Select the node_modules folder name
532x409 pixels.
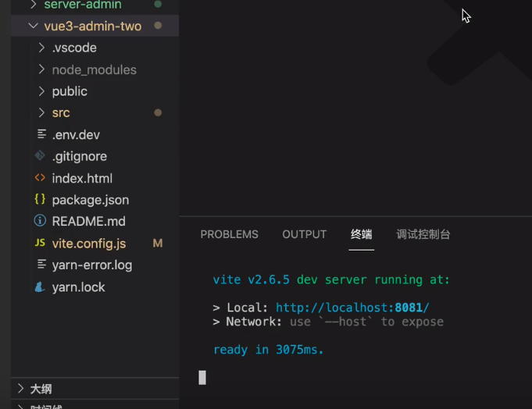(95, 69)
